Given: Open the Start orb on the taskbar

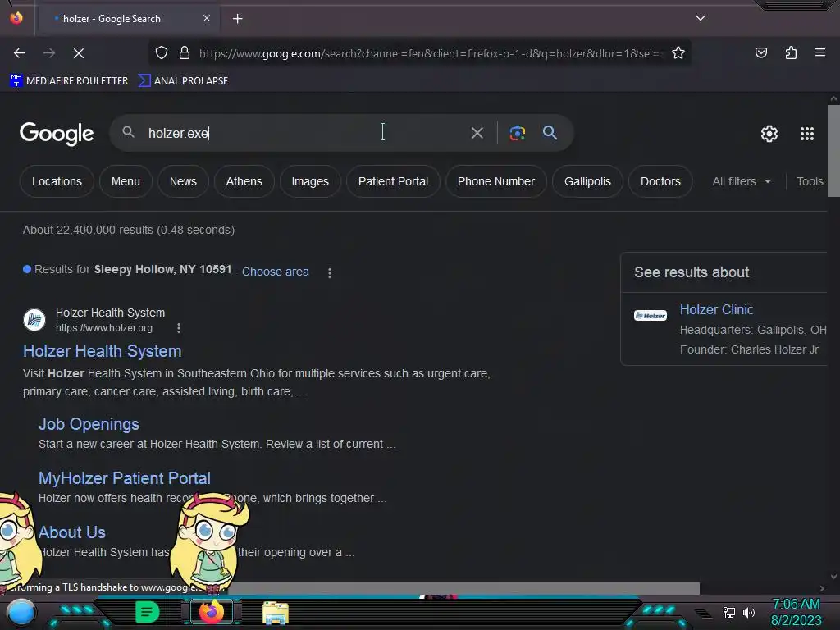Looking at the screenshot, I should click(x=21, y=612).
